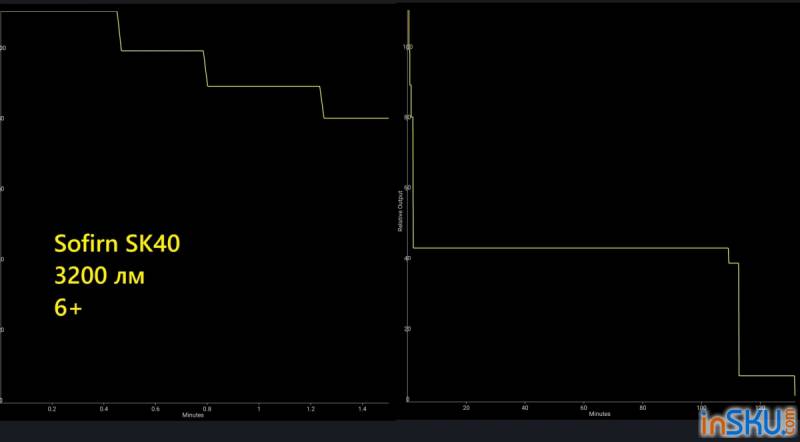The image size is (800, 442).
Task: Click the 0.6 tick on left chart
Action: (x=155, y=409)
